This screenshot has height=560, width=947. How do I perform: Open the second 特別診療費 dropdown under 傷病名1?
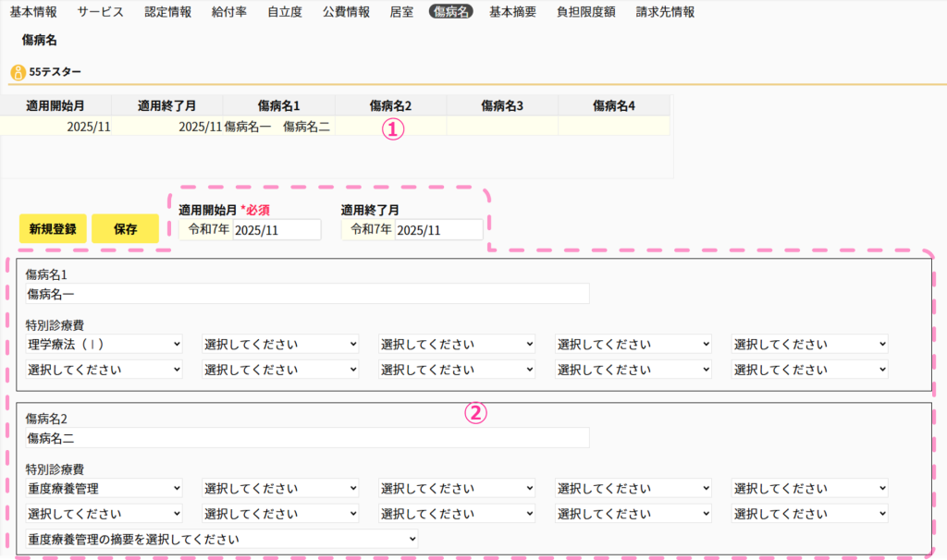pyautogui.click(x=280, y=344)
